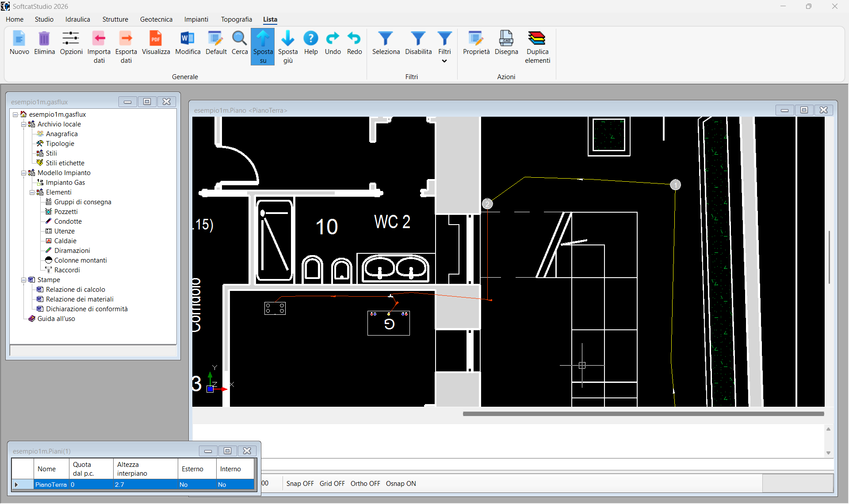Select Anagrafica in tree
This screenshot has height=504, width=849.
pyautogui.click(x=61, y=134)
